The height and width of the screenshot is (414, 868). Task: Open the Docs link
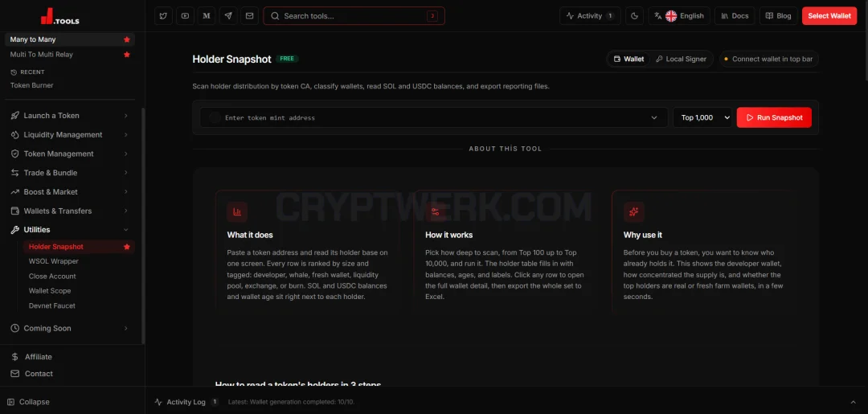pyautogui.click(x=735, y=15)
